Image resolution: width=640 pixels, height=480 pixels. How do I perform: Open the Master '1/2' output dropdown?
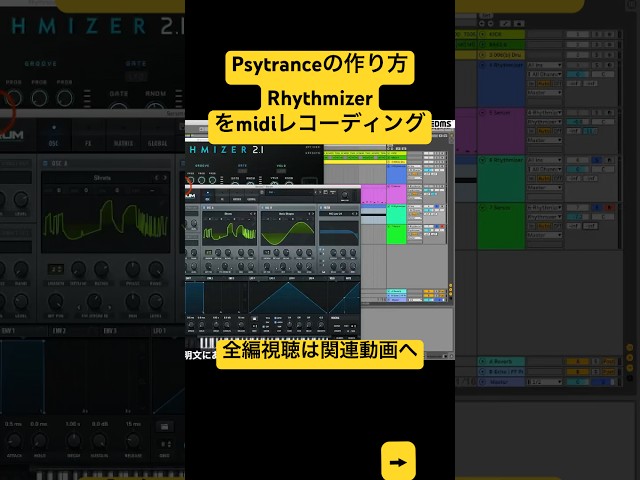pyautogui.click(x=544, y=382)
